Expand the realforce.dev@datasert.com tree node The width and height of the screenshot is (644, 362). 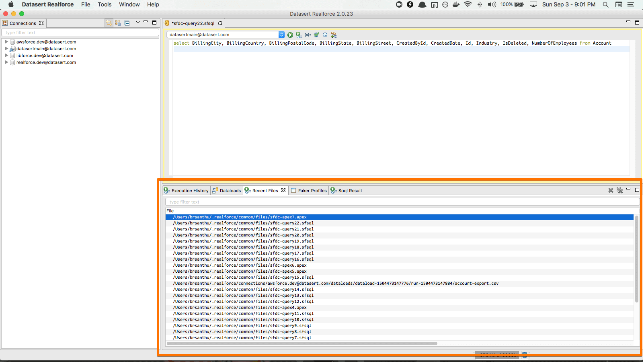pyautogui.click(x=6, y=62)
